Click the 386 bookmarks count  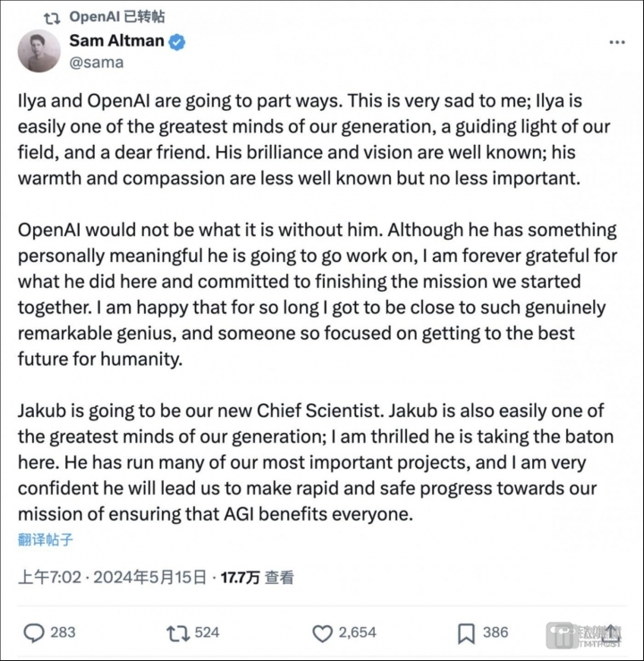(496, 632)
